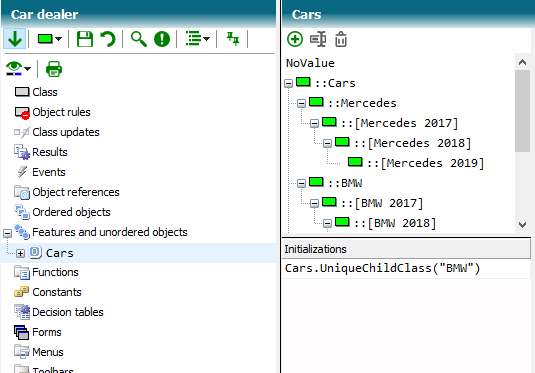Select ::[BMW 2018] item
Screen dimensions: 535x373
pos(395,223)
